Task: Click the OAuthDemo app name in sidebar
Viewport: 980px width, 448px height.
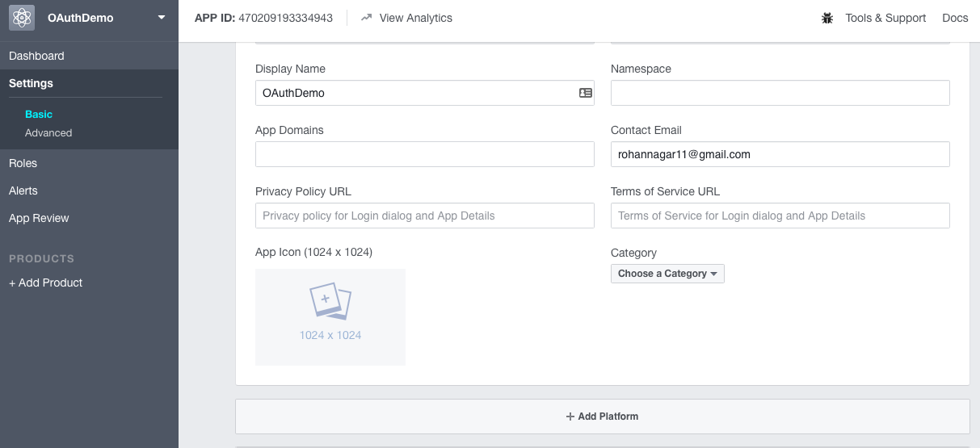Action: tap(81, 17)
